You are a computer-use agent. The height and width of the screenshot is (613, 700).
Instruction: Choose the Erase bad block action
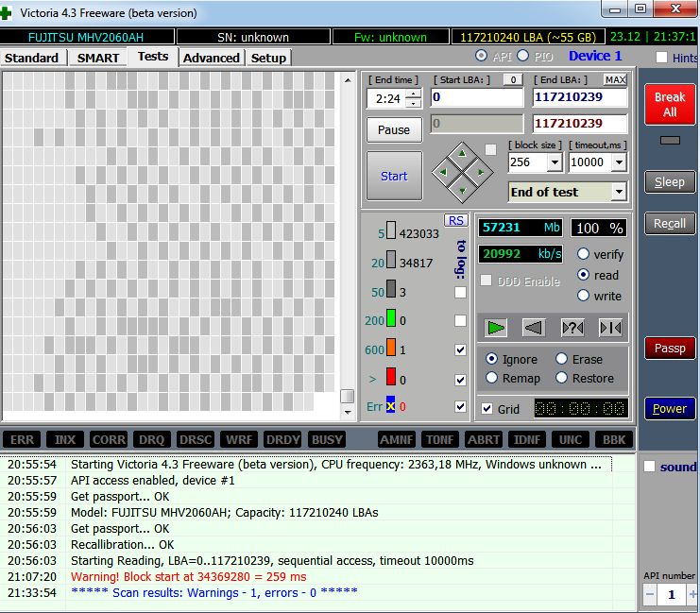[x=562, y=359]
